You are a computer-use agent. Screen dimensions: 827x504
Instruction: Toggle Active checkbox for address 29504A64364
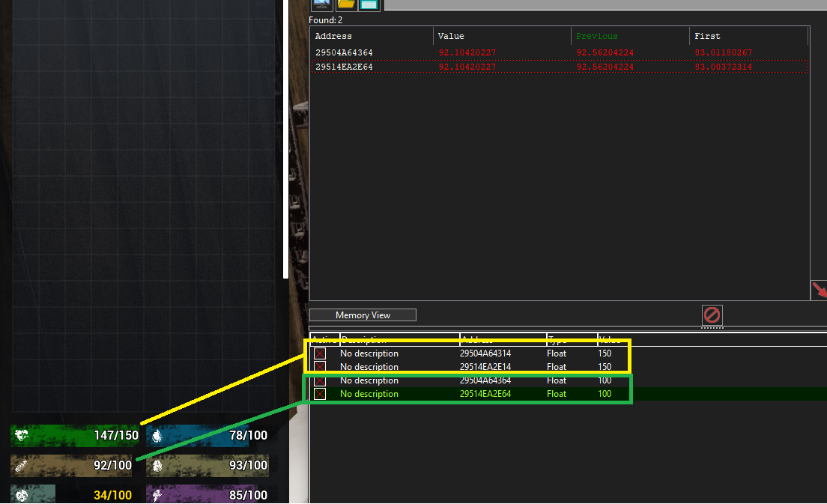(320, 380)
